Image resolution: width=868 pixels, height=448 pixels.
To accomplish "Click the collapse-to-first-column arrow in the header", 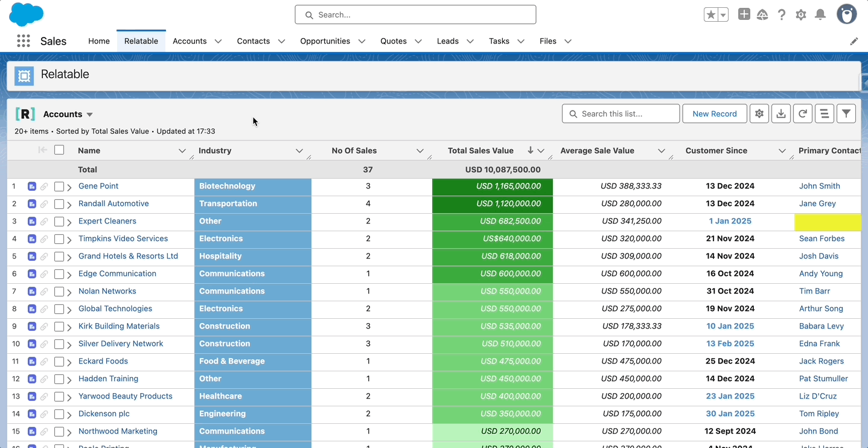I will 42,150.
